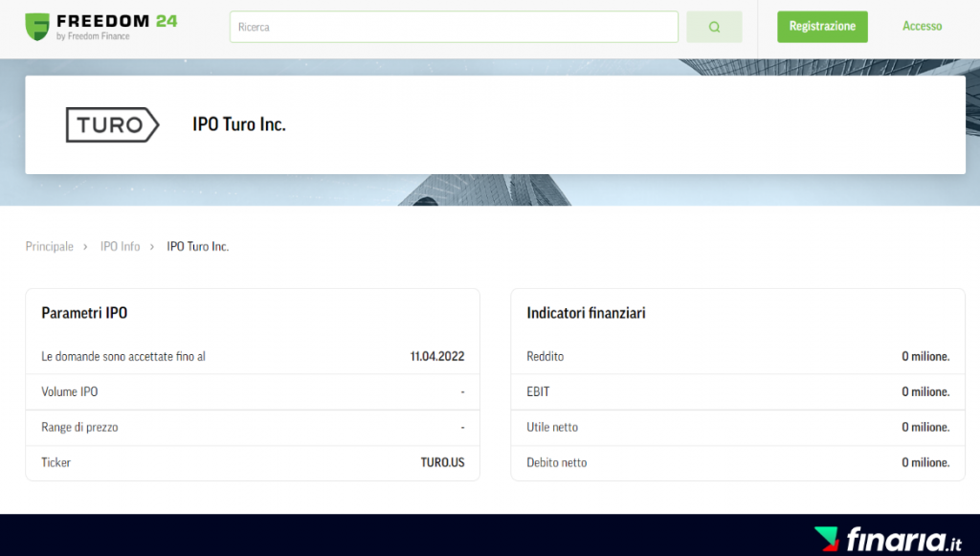Select the Debito netto value 0 milione.
Image resolution: width=980 pixels, height=556 pixels.
(x=925, y=462)
